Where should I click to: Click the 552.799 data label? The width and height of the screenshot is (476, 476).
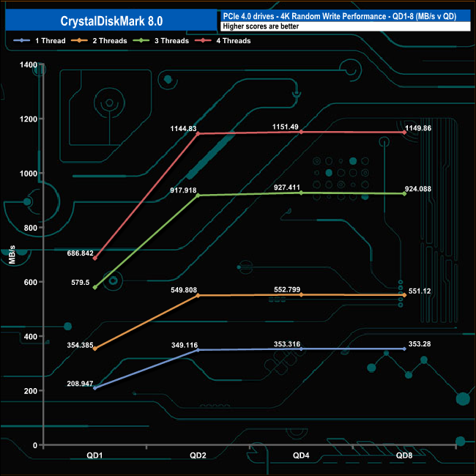click(x=287, y=289)
